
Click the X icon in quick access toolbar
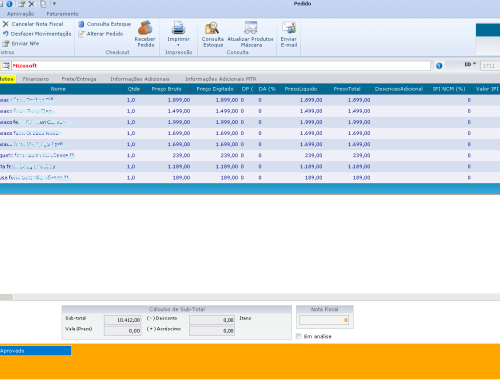pyautogui.click(x=31, y=4)
